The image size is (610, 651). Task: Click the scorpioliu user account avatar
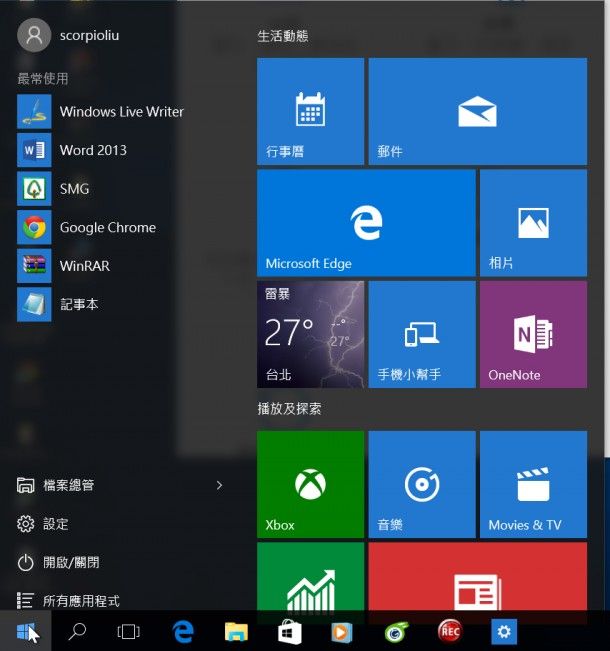(x=34, y=35)
